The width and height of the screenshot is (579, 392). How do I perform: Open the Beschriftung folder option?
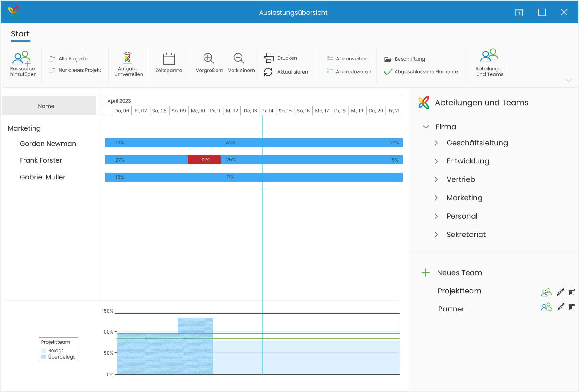click(x=405, y=59)
